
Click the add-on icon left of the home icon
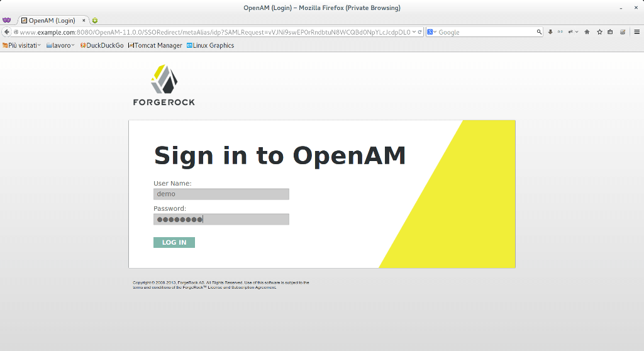coord(570,32)
